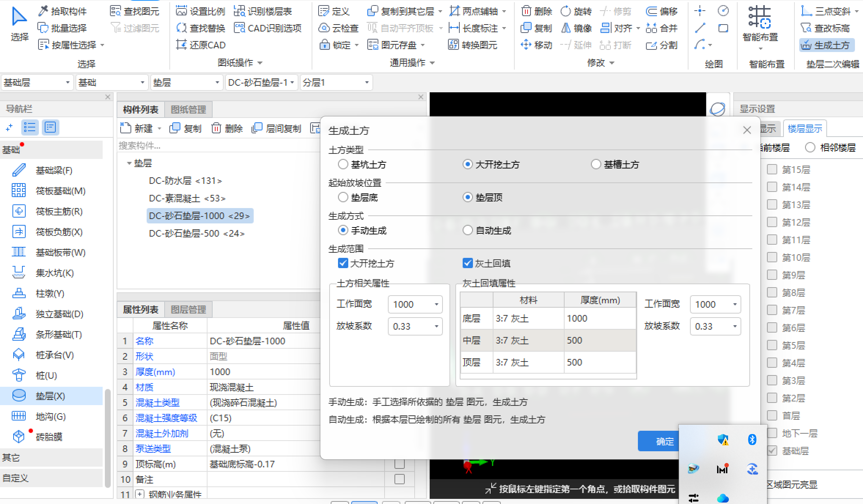Click 识别楼层表 tool
Viewport: 863px width, 504px height.
263,11
